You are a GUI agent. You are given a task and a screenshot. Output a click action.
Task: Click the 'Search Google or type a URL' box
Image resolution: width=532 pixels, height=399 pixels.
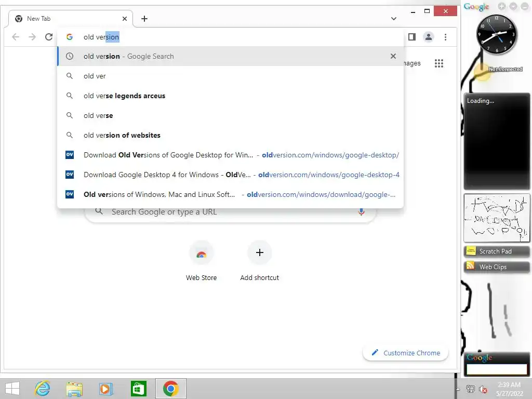(x=230, y=212)
